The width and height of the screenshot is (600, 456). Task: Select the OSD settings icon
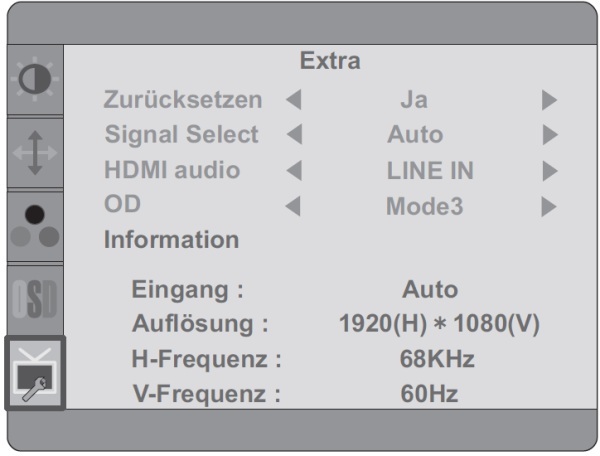[35, 300]
